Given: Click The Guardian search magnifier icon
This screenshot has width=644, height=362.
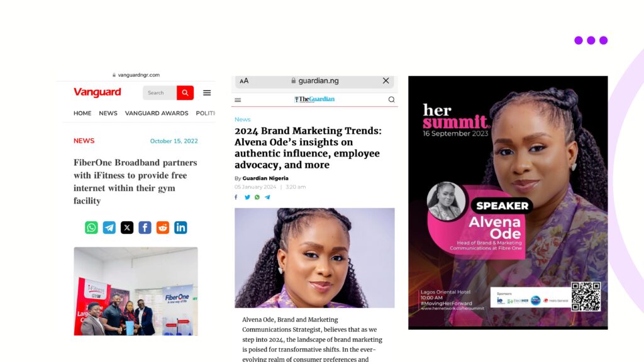Looking at the screenshot, I should point(391,99).
